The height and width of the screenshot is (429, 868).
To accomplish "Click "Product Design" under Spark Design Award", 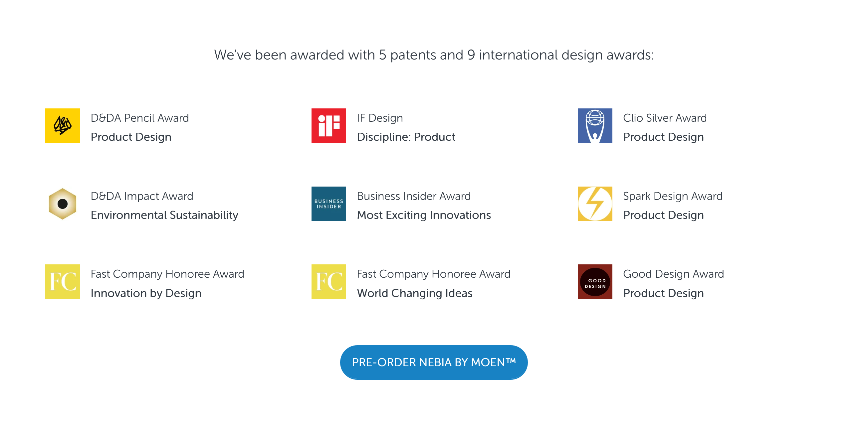I will coord(663,215).
